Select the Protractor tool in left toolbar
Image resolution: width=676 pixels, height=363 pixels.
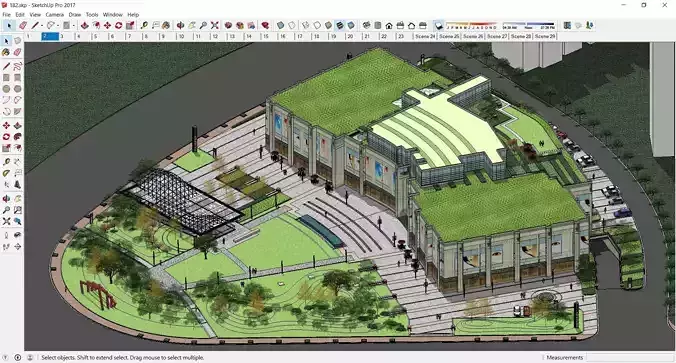6,173
